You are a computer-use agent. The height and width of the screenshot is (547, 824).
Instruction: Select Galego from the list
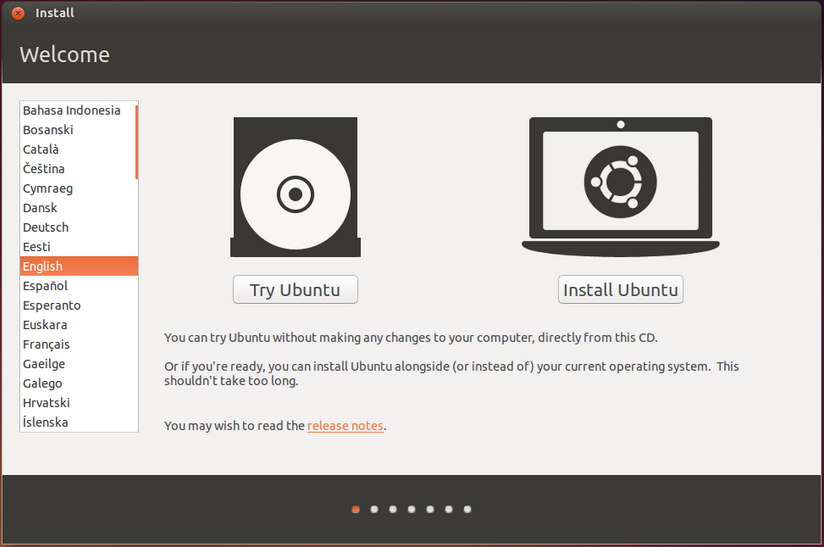(x=78, y=383)
